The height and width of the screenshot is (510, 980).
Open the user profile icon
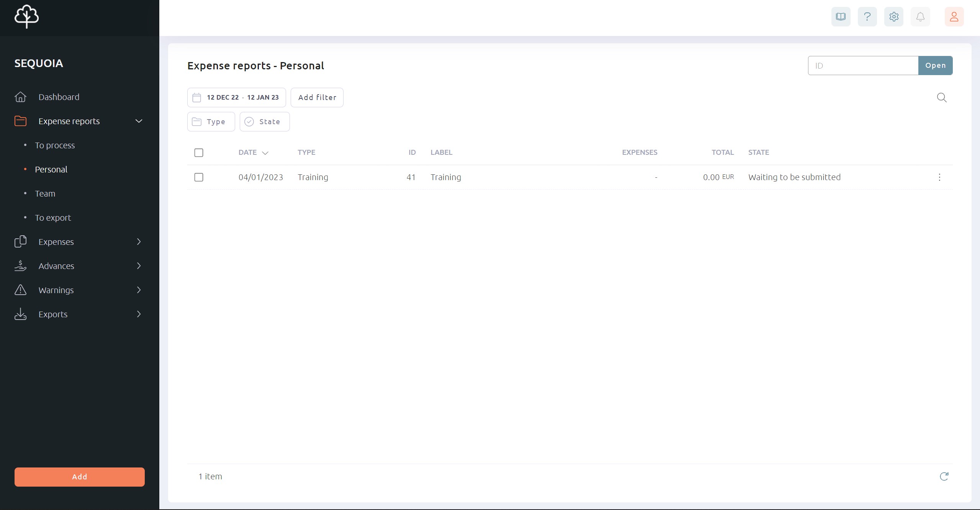point(954,17)
